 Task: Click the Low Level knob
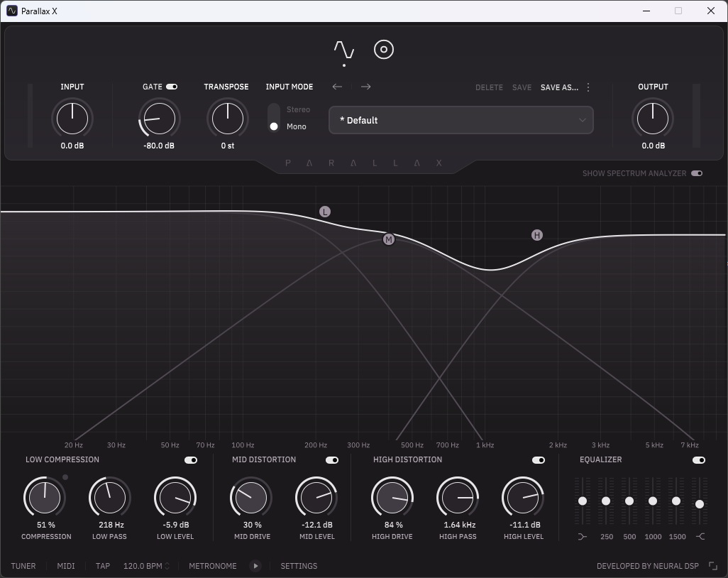[175, 497]
